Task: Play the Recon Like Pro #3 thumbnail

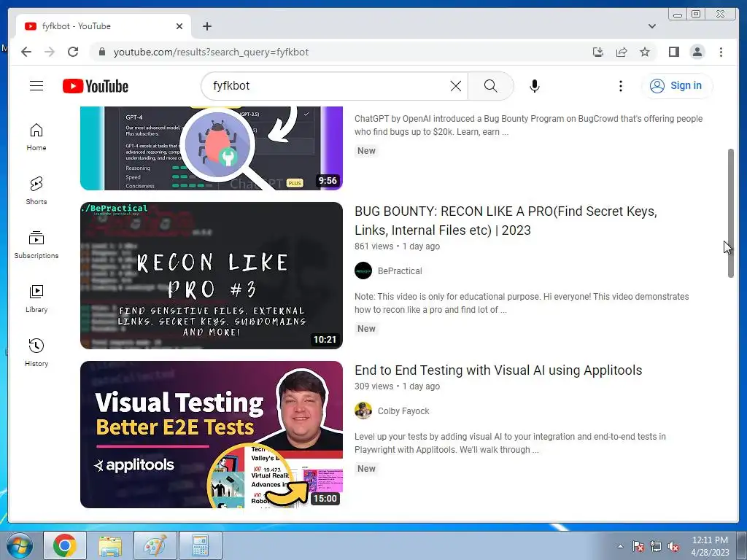Action: 212,275
